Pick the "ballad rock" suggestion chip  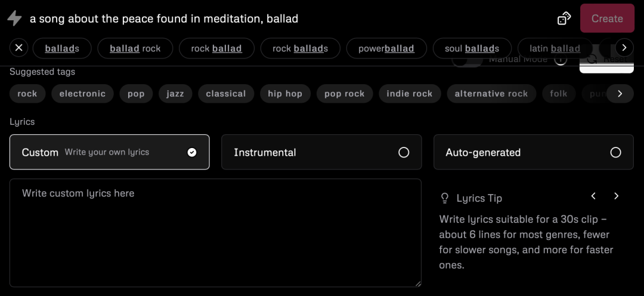coord(135,48)
